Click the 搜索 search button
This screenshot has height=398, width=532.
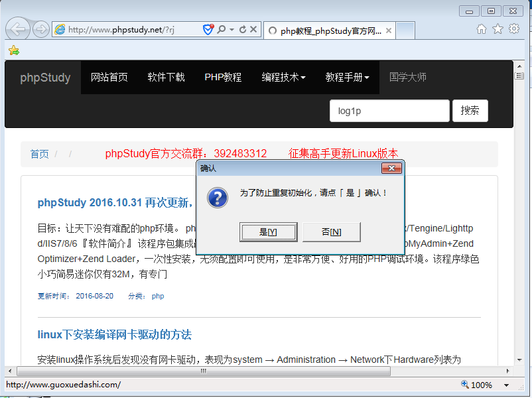click(x=470, y=111)
